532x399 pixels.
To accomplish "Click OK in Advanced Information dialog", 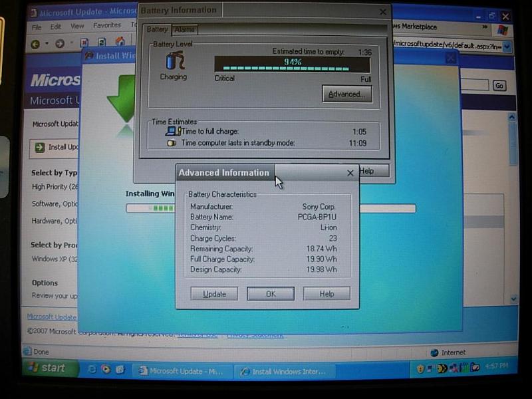I will click(x=271, y=294).
